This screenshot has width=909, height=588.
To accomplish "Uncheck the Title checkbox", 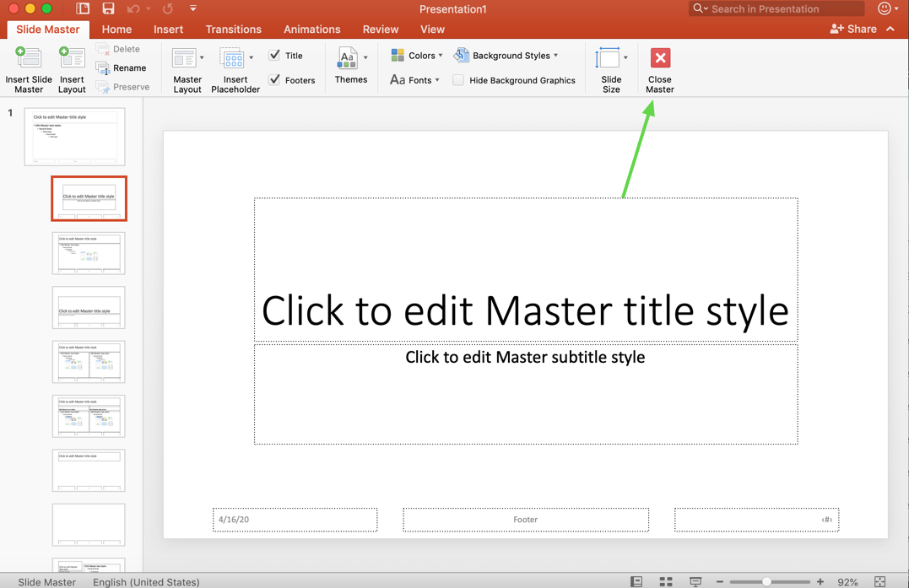I will (275, 54).
